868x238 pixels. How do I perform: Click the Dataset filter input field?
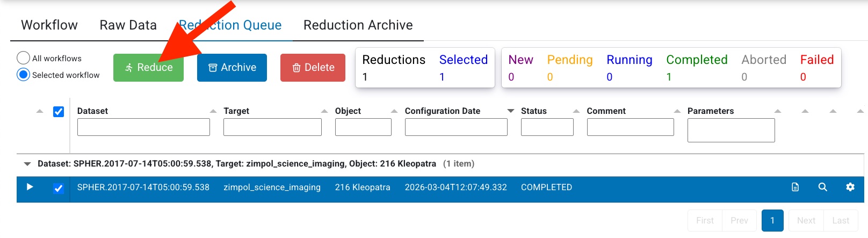click(x=143, y=127)
